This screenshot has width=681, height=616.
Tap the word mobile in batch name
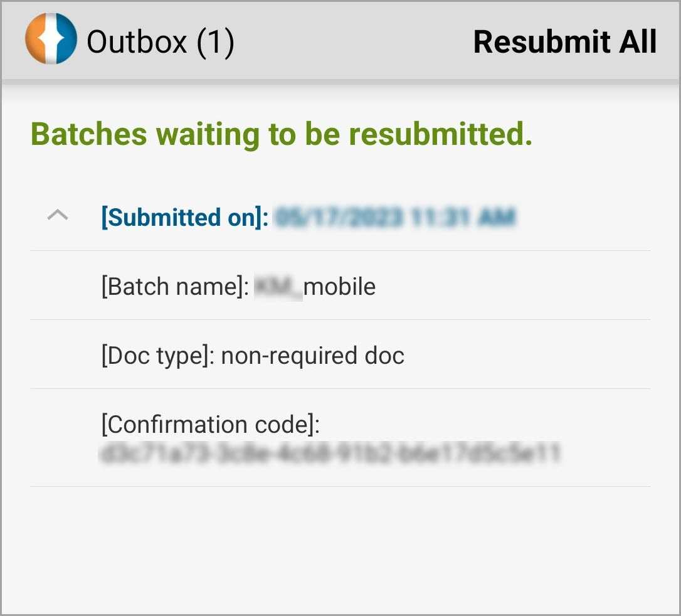click(339, 287)
